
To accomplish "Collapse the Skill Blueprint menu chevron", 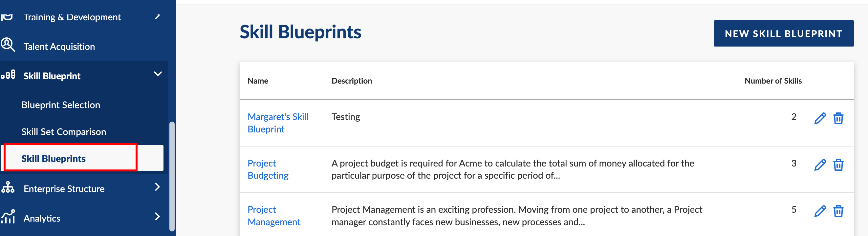I will click(158, 74).
